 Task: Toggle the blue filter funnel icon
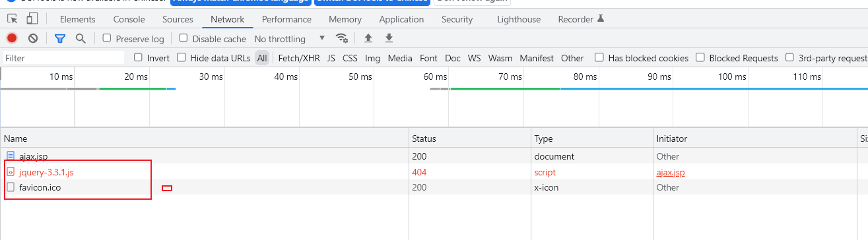(x=60, y=38)
